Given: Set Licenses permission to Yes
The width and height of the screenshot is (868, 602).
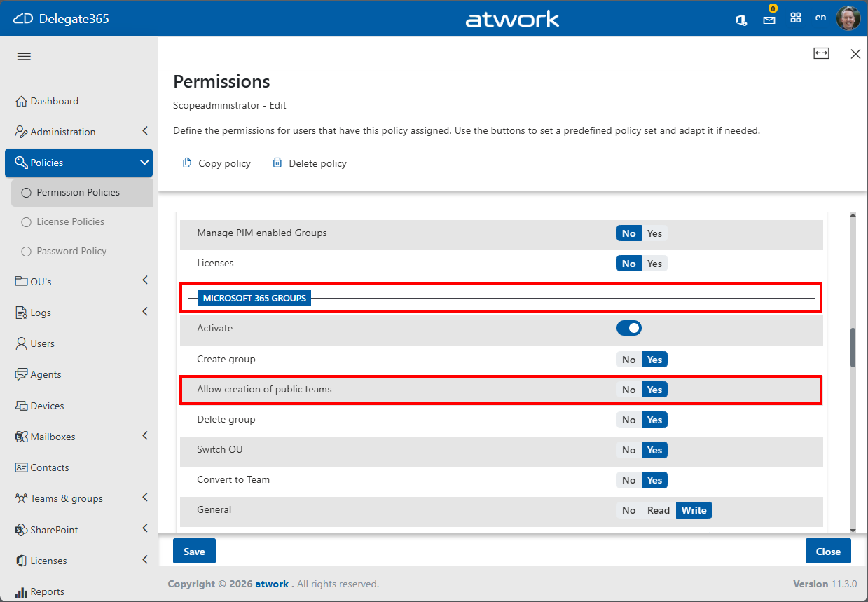Looking at the screenshot, I should tap(654, 264).
